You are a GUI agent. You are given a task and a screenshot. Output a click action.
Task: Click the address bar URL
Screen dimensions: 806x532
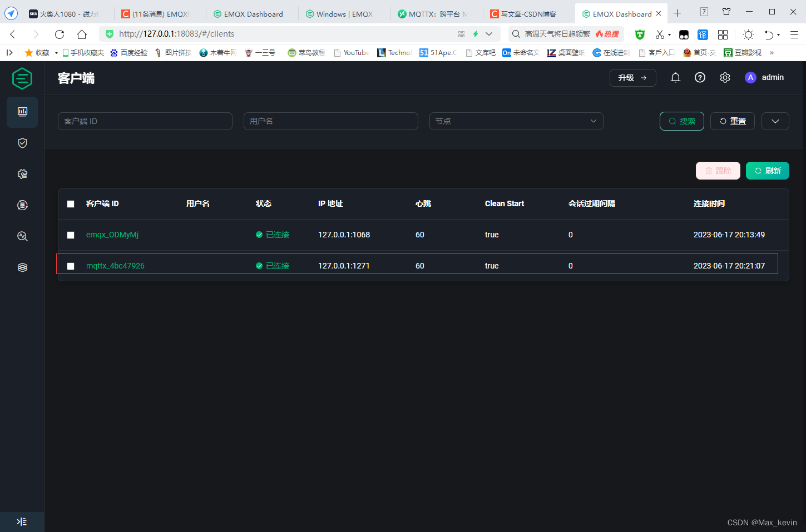(176, 34)
